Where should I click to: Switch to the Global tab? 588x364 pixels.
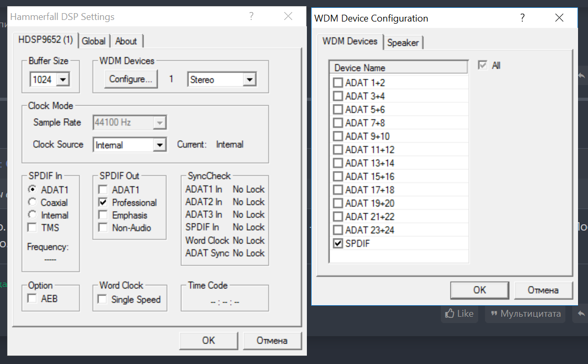point(94,41)
